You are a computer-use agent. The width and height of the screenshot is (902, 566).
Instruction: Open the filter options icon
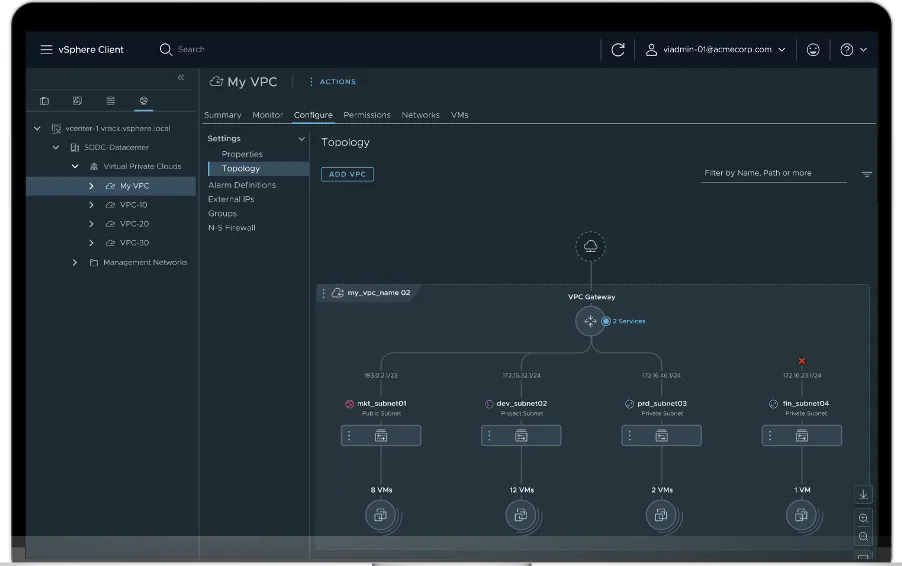click(x=866, y=174)
